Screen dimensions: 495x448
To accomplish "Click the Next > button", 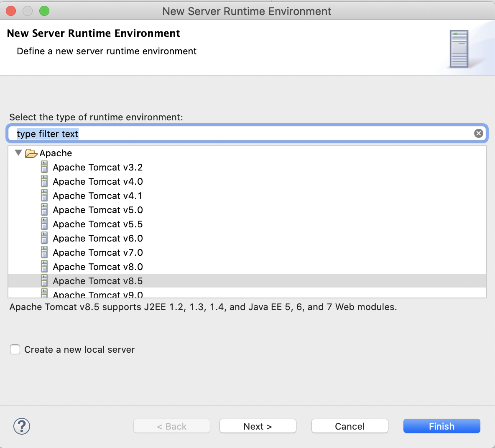I will (258, 426).
